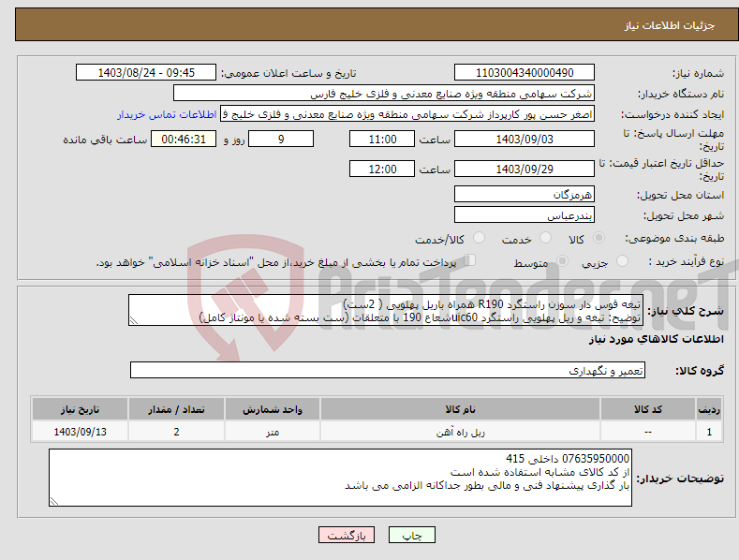This screenshot has width=739, height=560.
Task: Click the goods group field تعمیر و نگهداری
Action: click(x=388, y=371)
